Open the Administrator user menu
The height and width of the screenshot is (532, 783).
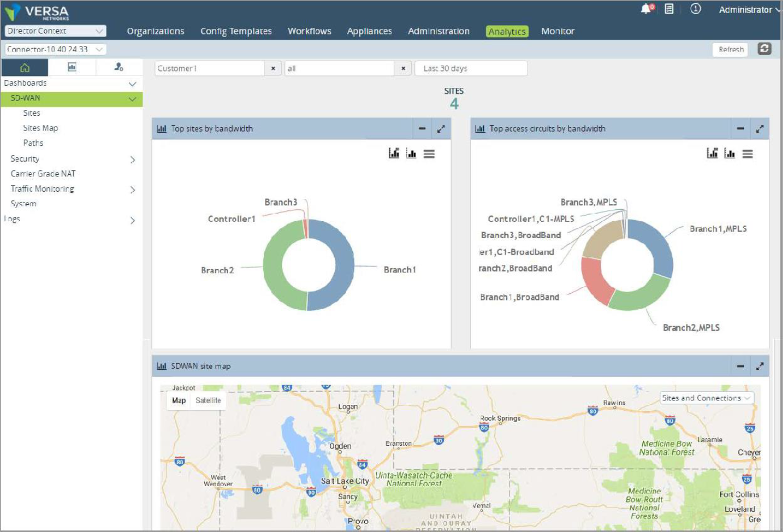tap(749, 10)
